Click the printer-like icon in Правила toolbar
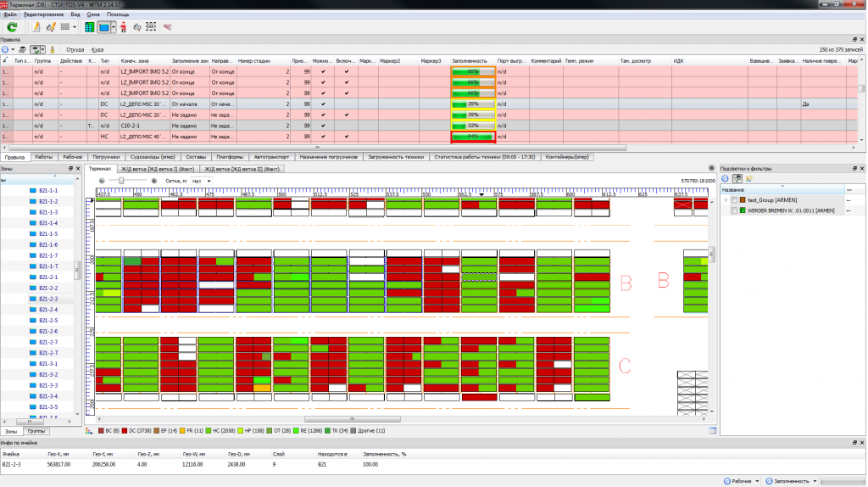The width and height of the screenshot is (868, 487). point(23,50)
